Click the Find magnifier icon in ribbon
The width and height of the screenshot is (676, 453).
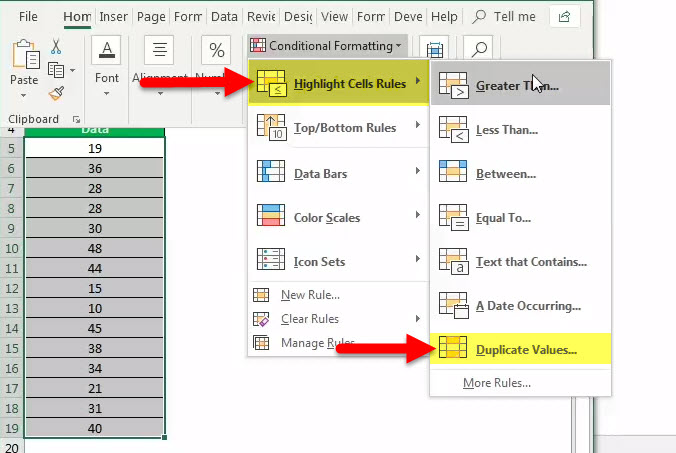pyautogui.click(x=480, y=51)
